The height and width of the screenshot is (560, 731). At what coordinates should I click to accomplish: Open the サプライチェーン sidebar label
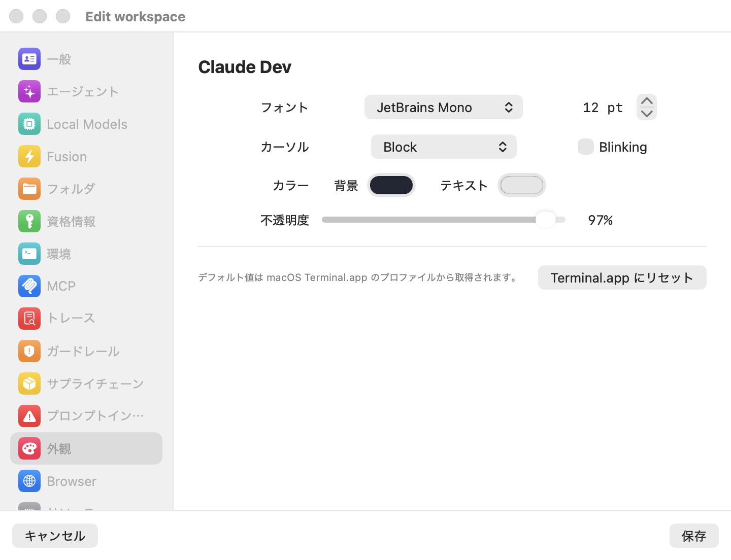(x=95, y=384)
